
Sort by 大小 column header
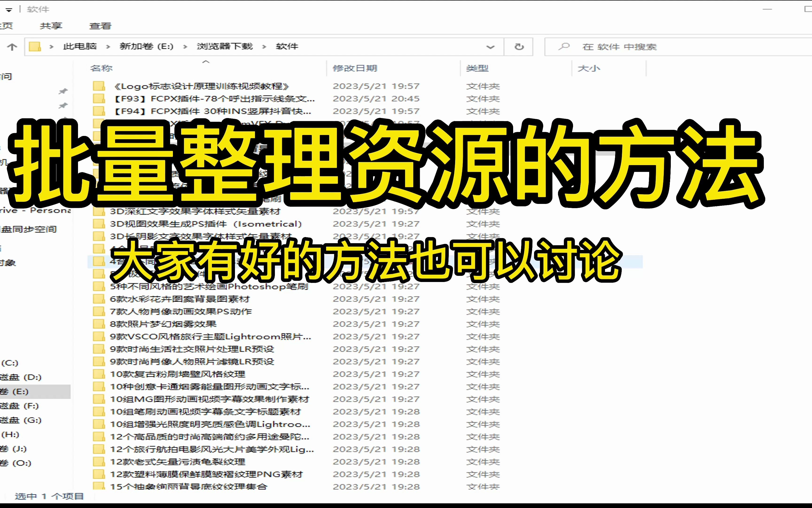589,68
